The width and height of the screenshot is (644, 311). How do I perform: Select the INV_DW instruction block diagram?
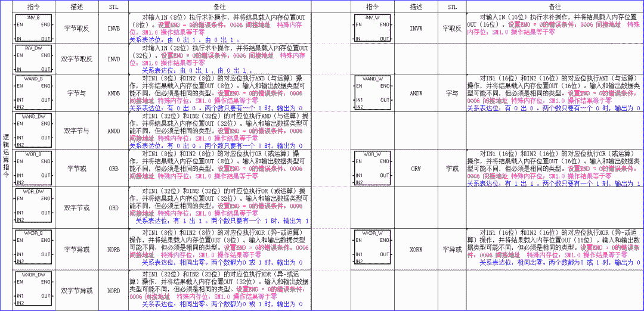coord(33,58)
